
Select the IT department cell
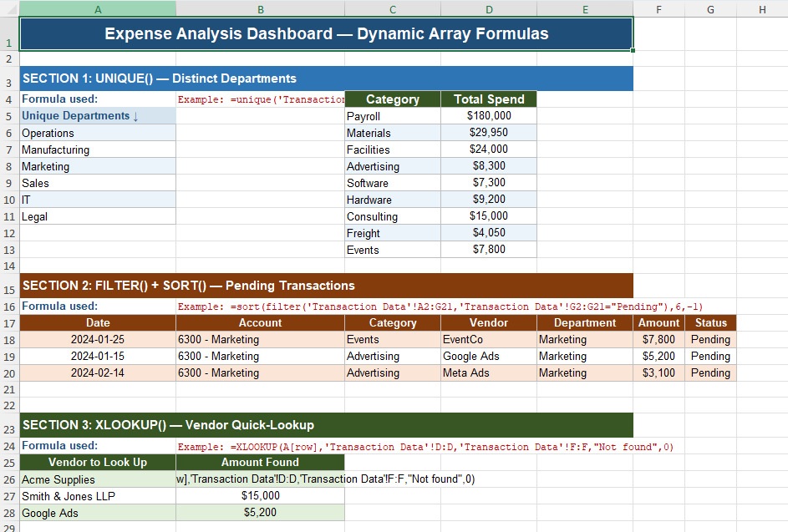98,200
